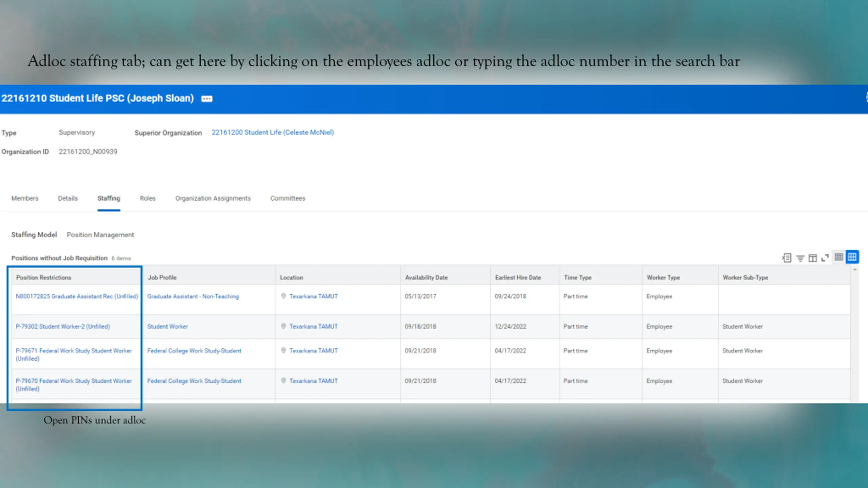This screenshot has width=868, height=488.
Task: Switch to the Roles tab
Action: (x=147, y=198)
